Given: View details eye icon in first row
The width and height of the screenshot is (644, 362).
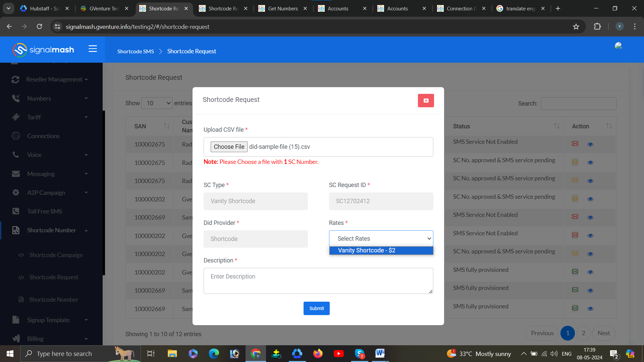Looking at the screenshot, I should point(590,144).
